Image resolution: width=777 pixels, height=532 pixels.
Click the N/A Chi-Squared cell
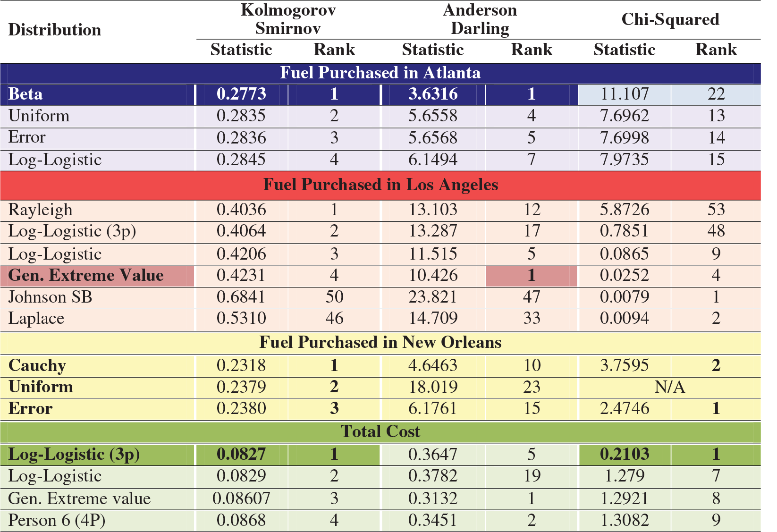(670, 387)
